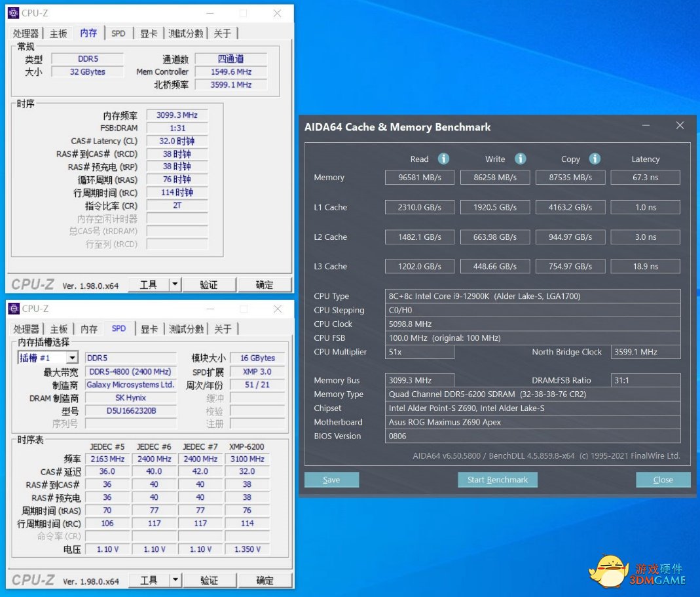Click the info icon beside Copy
Viewport: 700px width, 597px height.
point(595,159)
